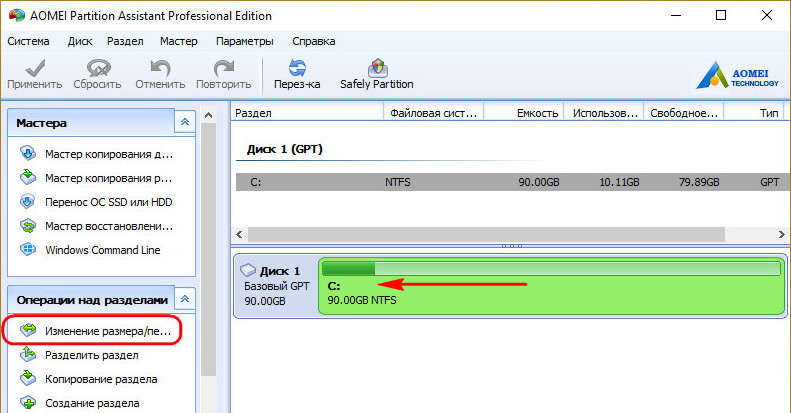Click the Повторить redo toolbar button

tap(223, 74)
